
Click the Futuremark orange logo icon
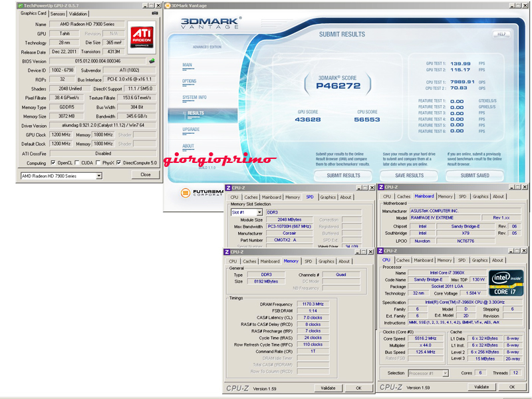point(186,193)
